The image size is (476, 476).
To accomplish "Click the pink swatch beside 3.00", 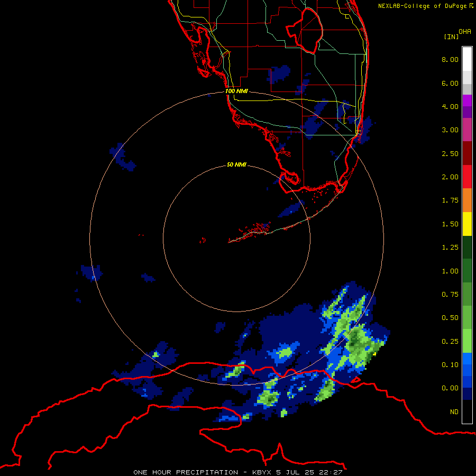I will (x=467, y=130).
